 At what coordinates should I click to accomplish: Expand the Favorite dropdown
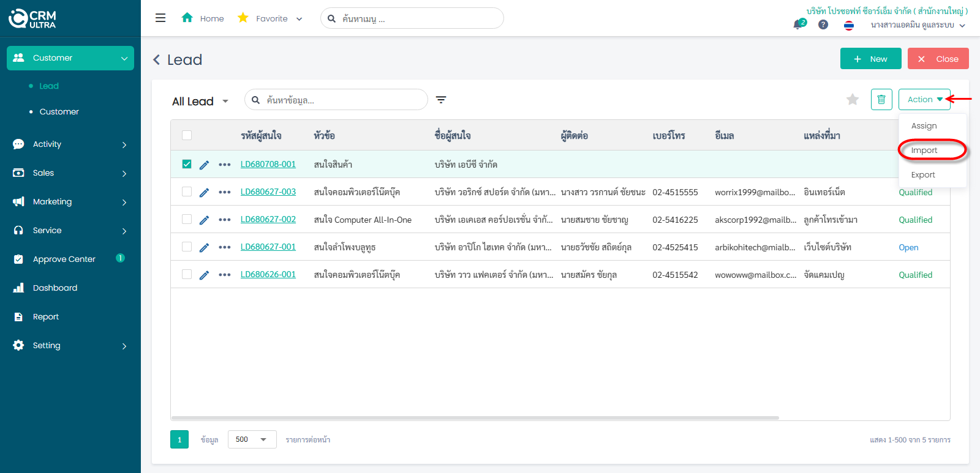tap(299, 19)
